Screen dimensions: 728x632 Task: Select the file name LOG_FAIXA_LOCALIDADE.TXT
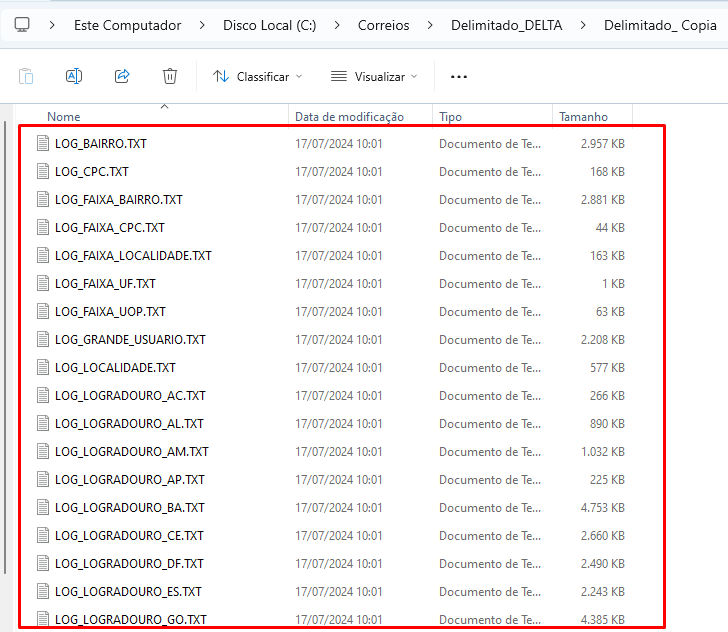[133, 256]
